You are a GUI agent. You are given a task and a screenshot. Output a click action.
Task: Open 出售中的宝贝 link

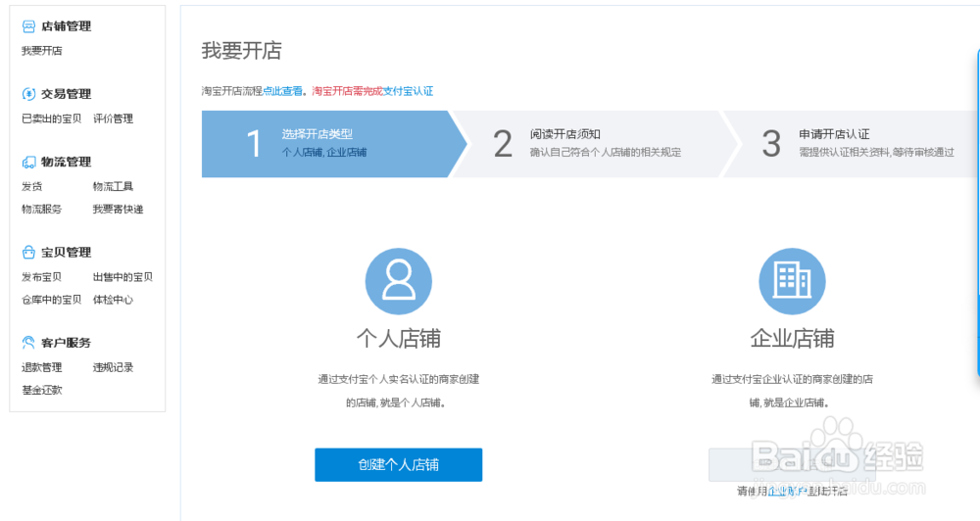[123, 277]
